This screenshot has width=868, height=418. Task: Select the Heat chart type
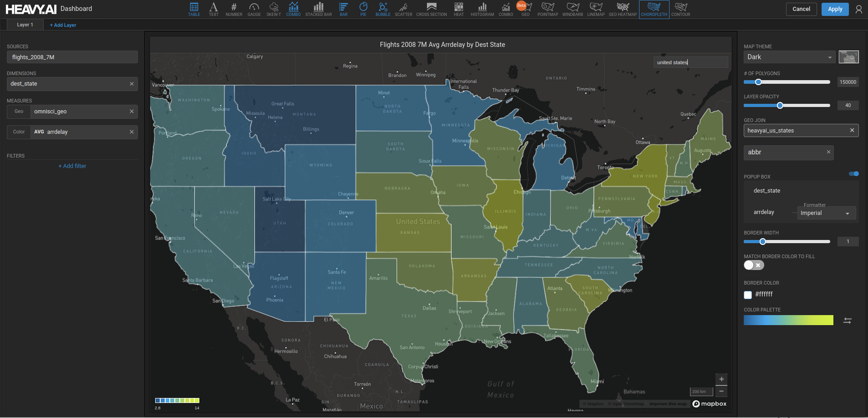(x=459, y=9)
